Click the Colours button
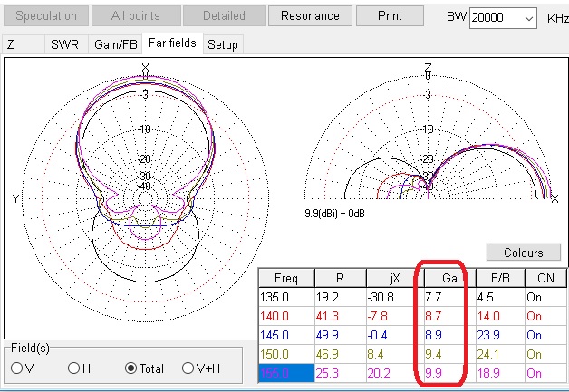 (524, 253)
